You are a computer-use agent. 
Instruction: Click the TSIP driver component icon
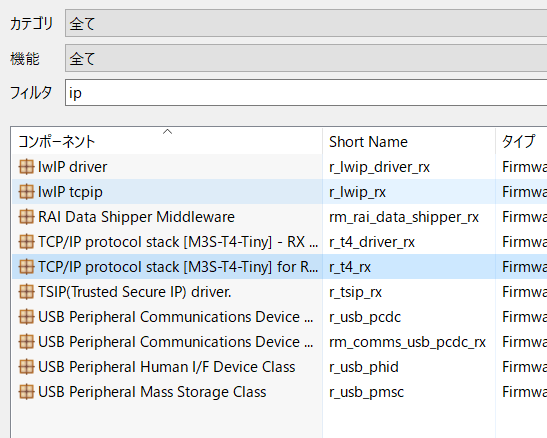(x=27, y=292)
